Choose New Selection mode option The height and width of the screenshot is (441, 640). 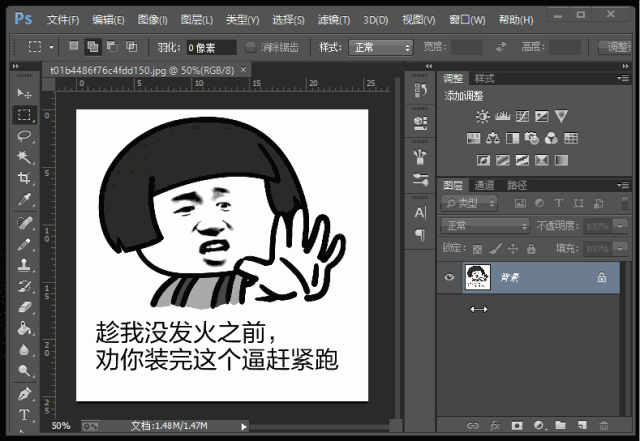(73, 46)
